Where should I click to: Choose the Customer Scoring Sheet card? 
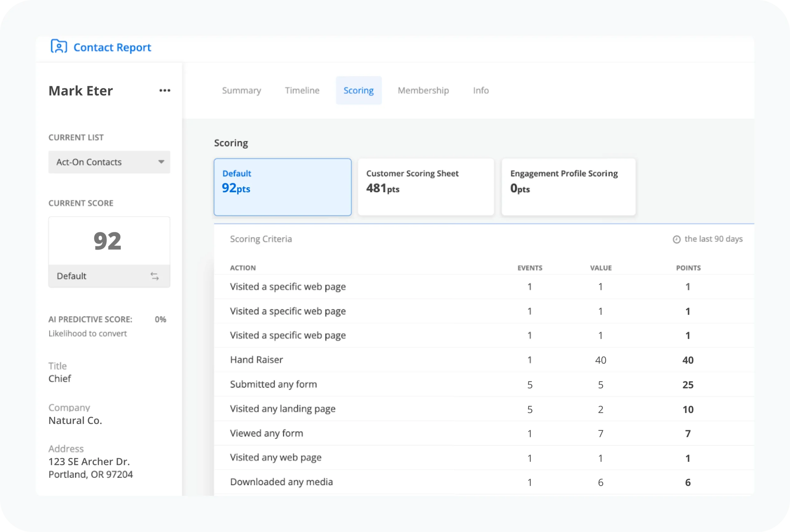pyautogui.click(x=426, y=187)
